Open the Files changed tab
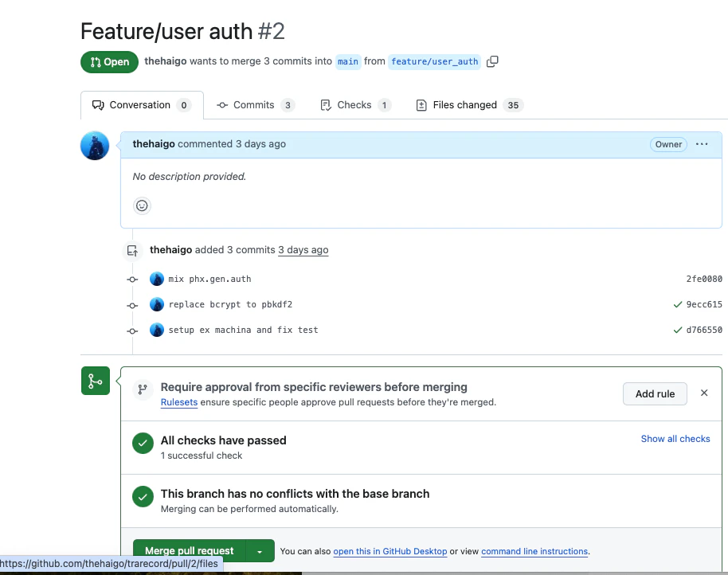728x575 pixels. pos(470,105)
